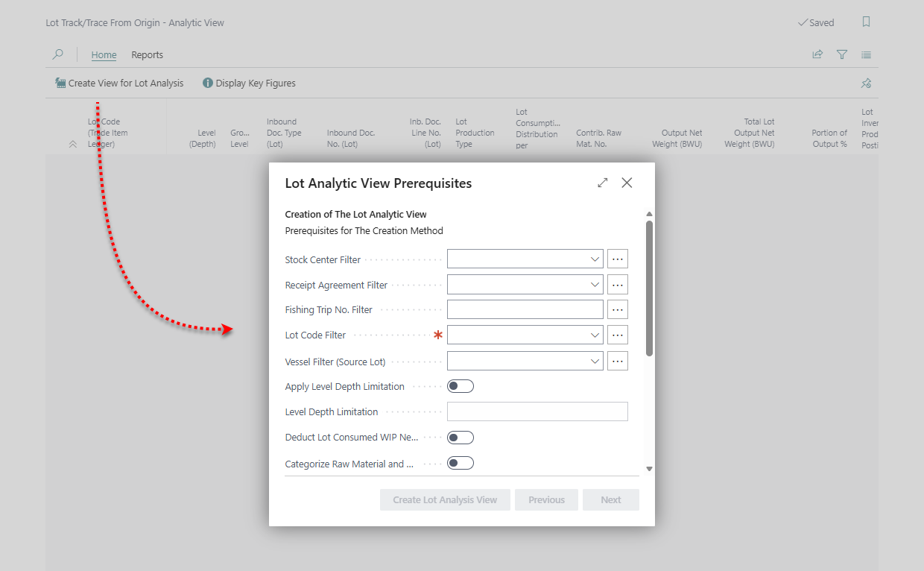The height and width of the screenshot is (571, 924).
Task: Open Lot Code Filter lookup ellipsis
Action: click(618, 335)
